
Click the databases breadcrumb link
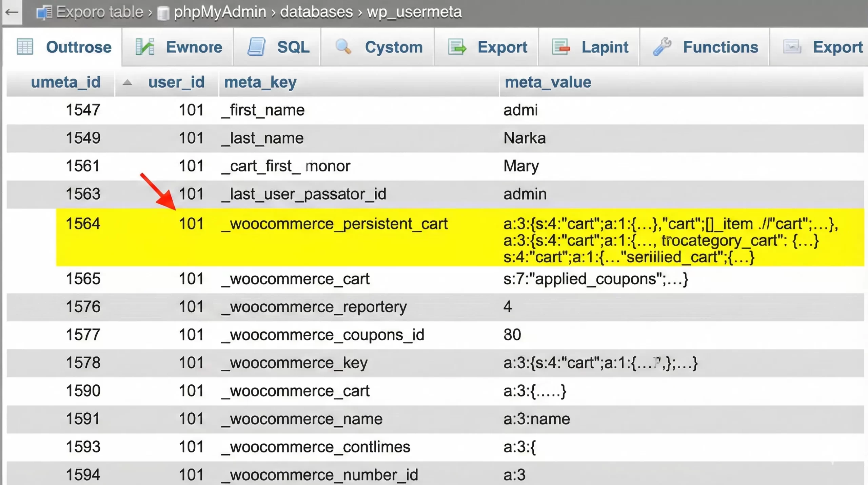(x=316, y=12)
